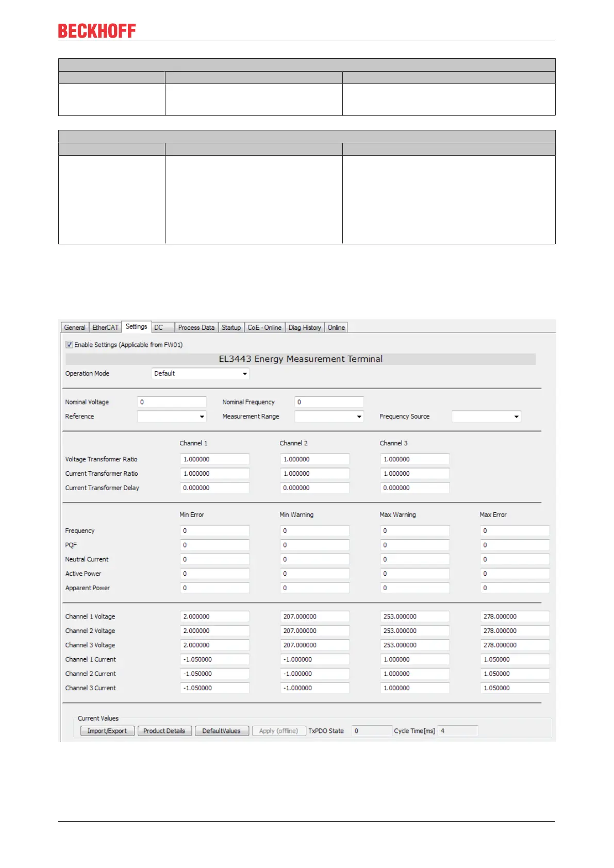Select Active Power Max Error field
614x868 pixels.
[x=515, y=574]
